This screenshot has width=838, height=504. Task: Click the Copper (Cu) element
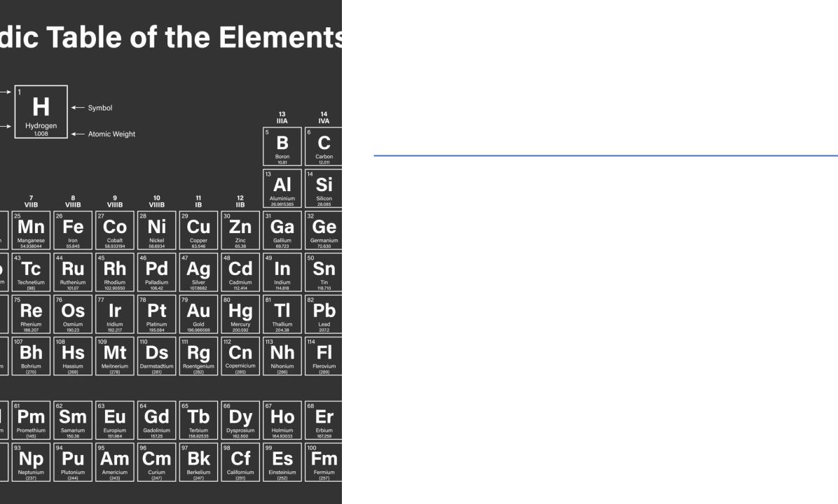[x=198, y=230]
